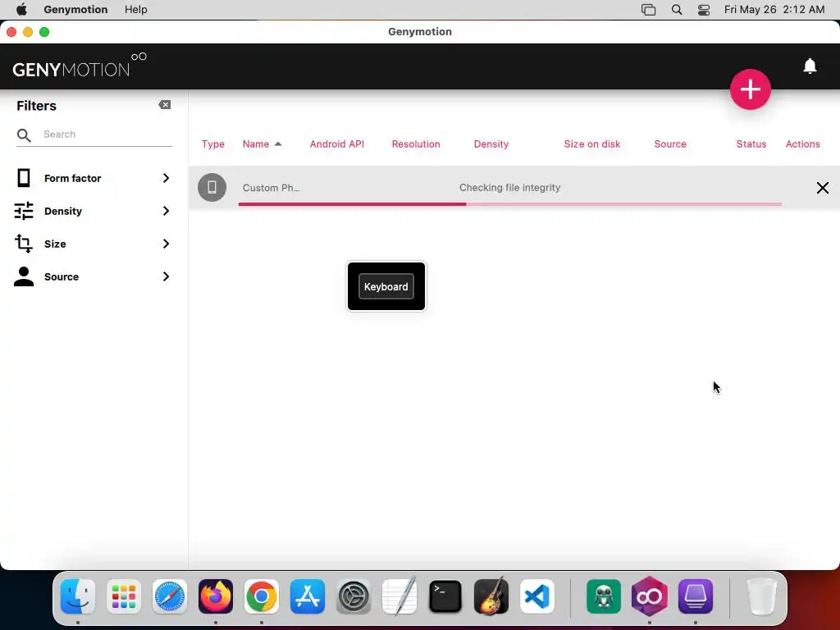Expand the Form factor filter chevron
840x630 pixels.
point(166,178)
